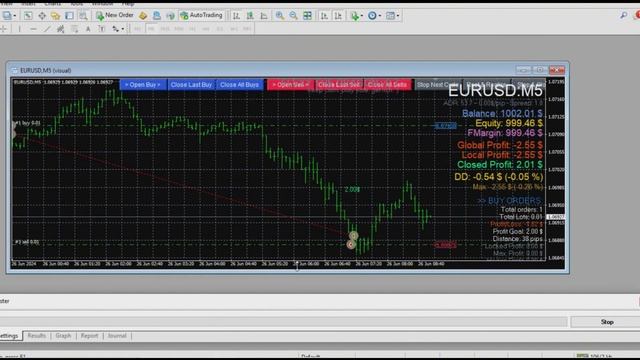Viewport: 640px width, 360px height.
Task: Select the equidistant channel tool
Action: click(x=60, y=29)
